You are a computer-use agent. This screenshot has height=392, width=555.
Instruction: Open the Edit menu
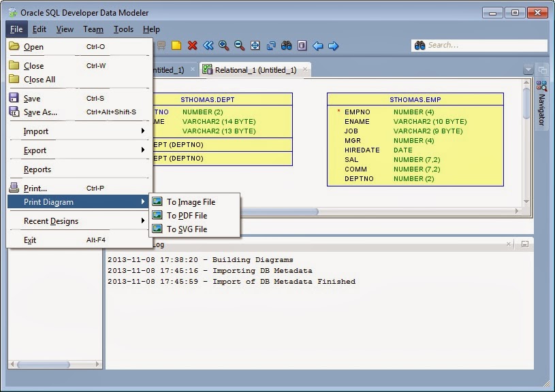click(39, 29)
